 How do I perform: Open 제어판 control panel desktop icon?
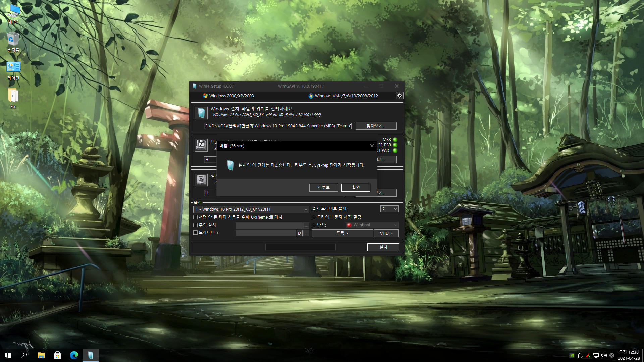click(x=13, y=70)
